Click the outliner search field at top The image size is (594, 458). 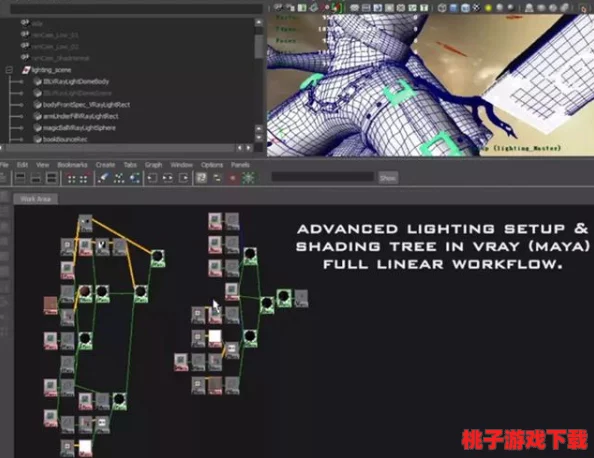(x=136, y=9)
